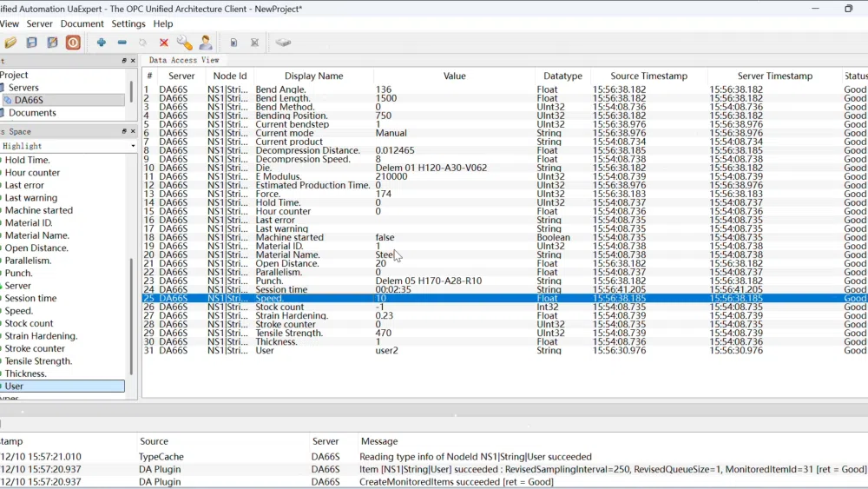Click the selected Speed. row
Viewport: 868px width, 489px height.
point(505,298)
